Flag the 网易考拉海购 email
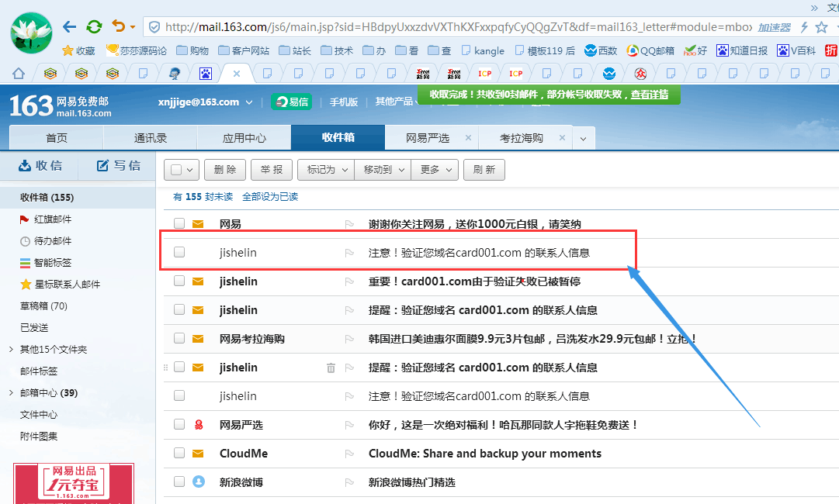The image size is (839, 504). [x=349, y=339]
